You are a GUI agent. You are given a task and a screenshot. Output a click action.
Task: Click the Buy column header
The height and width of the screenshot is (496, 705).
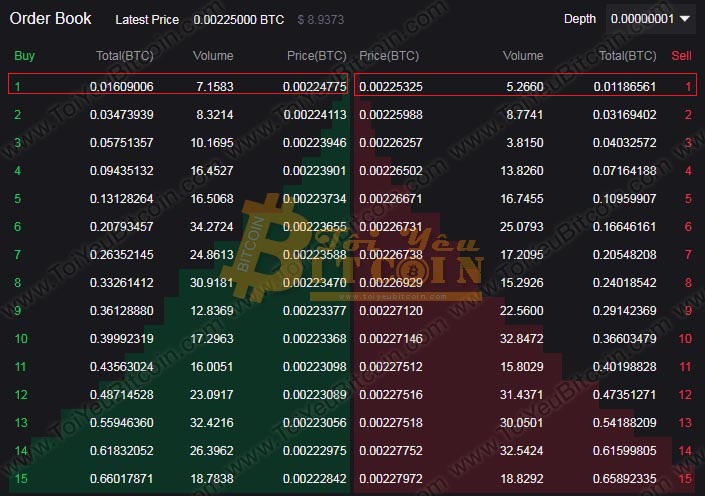[24, 56]
